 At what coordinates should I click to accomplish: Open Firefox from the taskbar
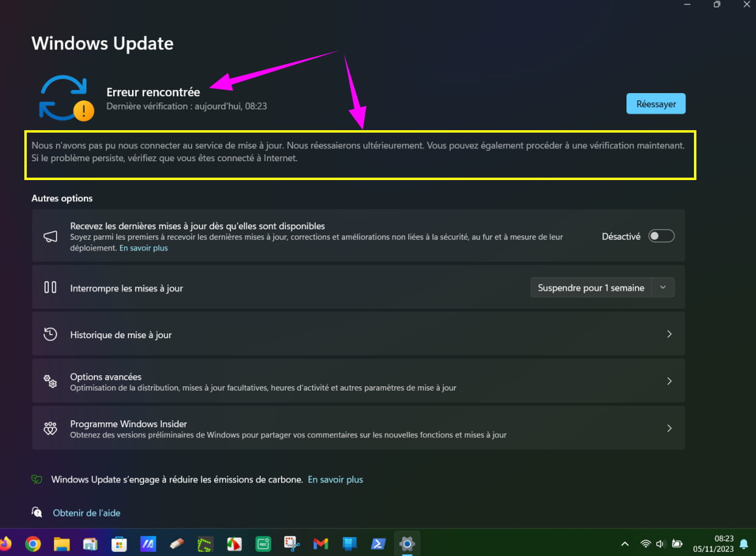click(5, 543)
